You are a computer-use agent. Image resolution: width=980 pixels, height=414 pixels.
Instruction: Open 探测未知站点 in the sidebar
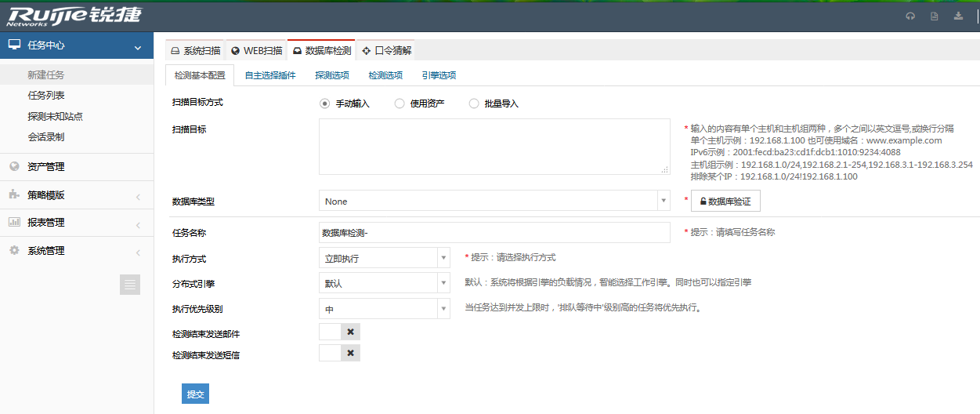pyautogui.click(x=55, y=116)
